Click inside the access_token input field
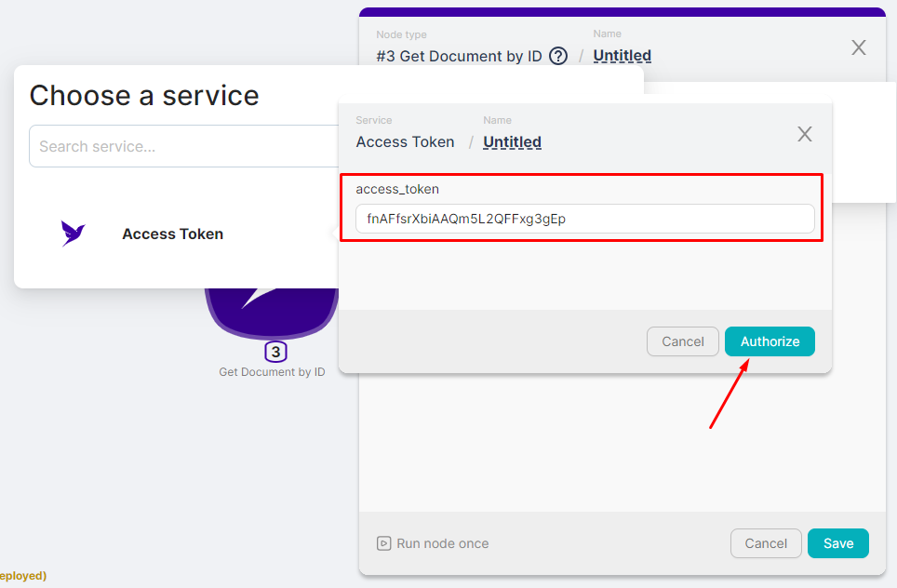This screenshot has height=588, width=897. click(x=584, y=219)
